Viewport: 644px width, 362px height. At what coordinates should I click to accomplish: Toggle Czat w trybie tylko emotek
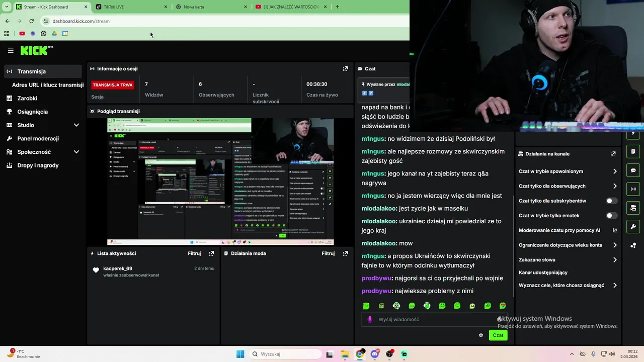[x=611, y=216]
